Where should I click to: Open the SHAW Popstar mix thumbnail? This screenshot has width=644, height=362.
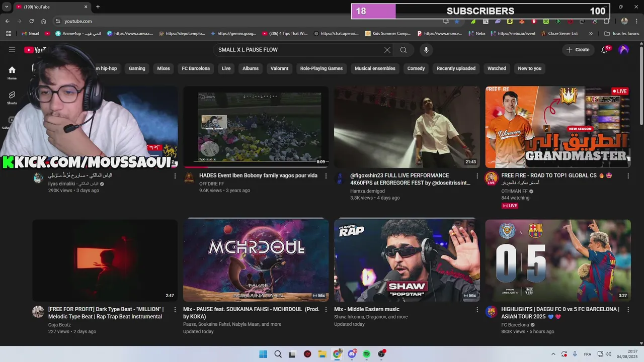point(407,260)
